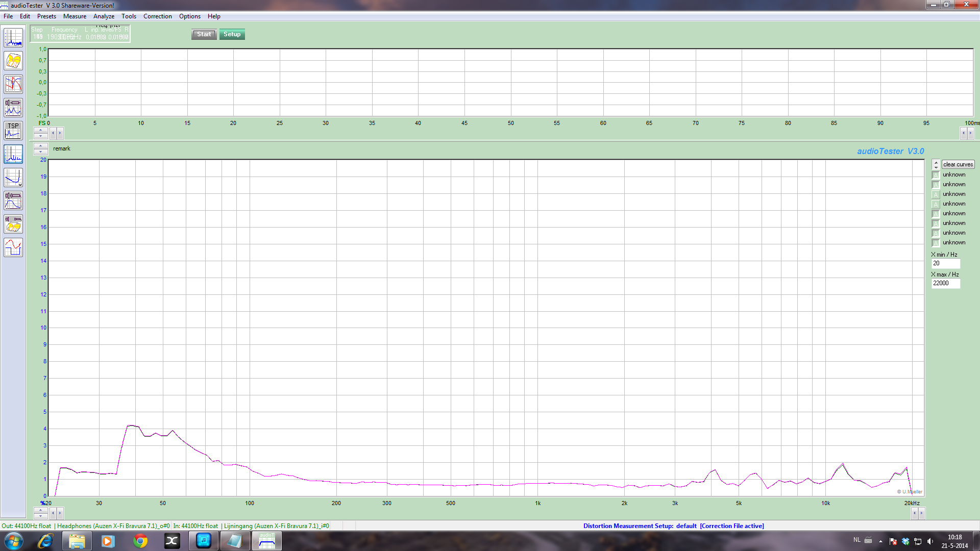Click the distortion graph bottom-right right arrow
The image size is (980, 551).
coord(921,513)
